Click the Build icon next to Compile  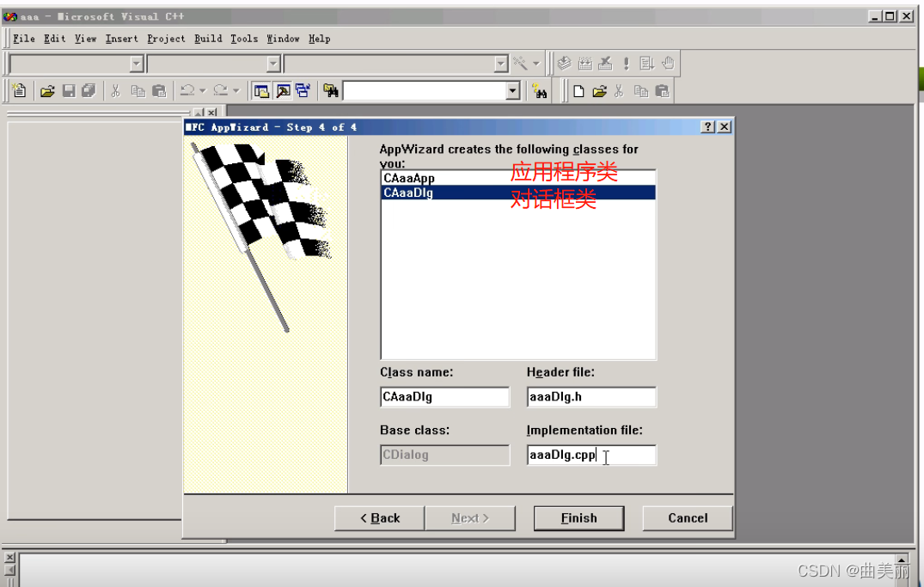click(585, 63)
